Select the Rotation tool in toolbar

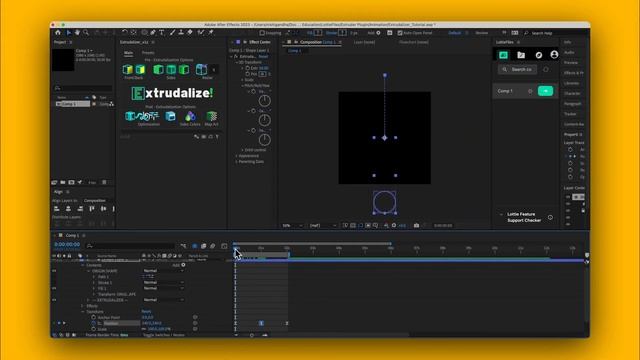point(124,32)
